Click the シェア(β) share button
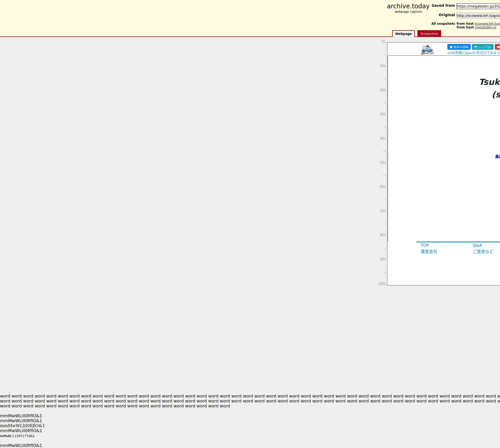 click(482, 47)
